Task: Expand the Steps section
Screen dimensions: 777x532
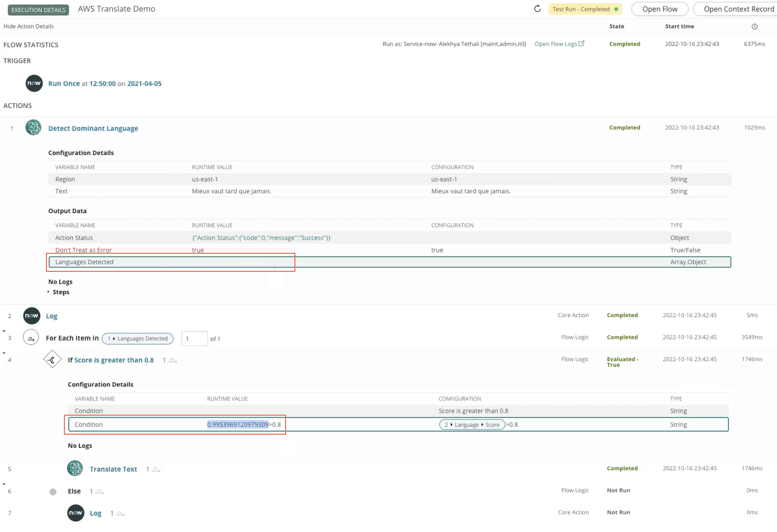Action: (x=48, y=292)
